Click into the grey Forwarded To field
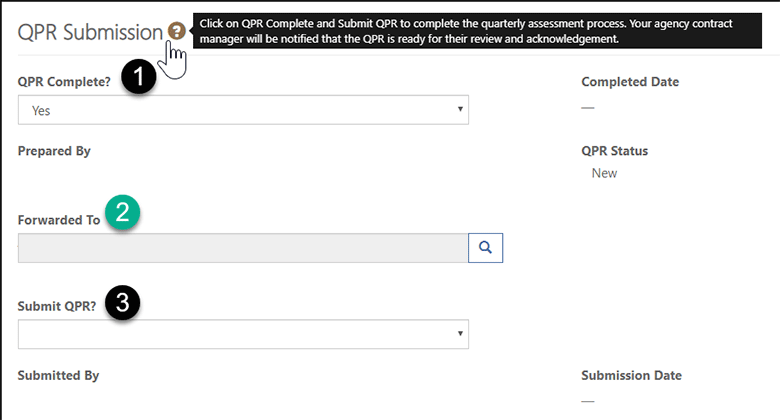Screen dimensions: 780x420 (243, 248)
